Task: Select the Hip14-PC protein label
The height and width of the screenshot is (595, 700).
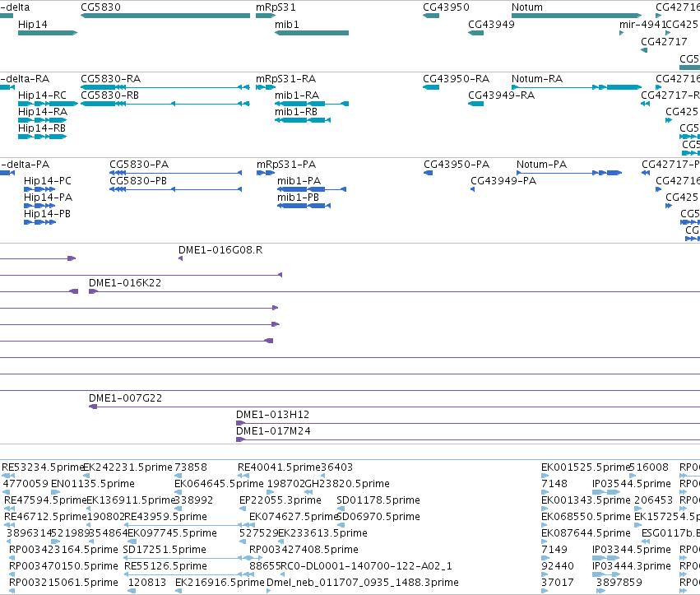Action: click(x=48, y=181)
